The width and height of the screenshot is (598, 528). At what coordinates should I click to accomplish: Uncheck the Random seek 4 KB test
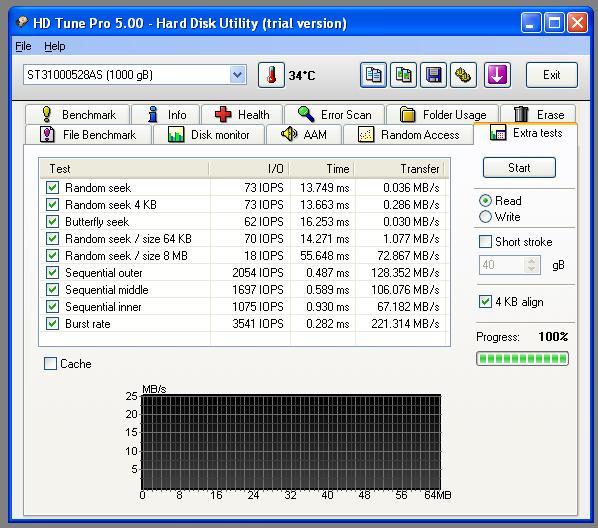coord(52,204)
